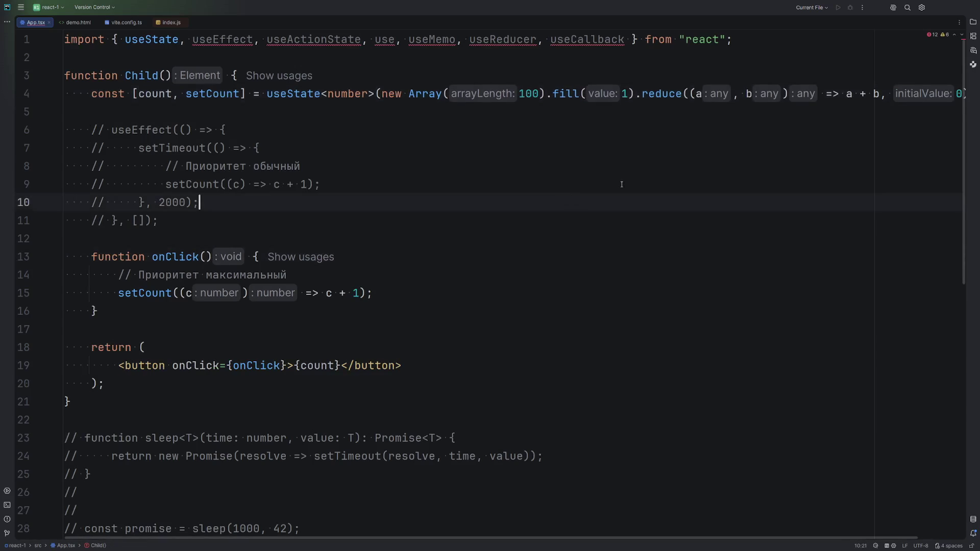Click App.tsx in the breadcrumb bar
The width and height of the screenshot is (980, 551).
(63, 545)
